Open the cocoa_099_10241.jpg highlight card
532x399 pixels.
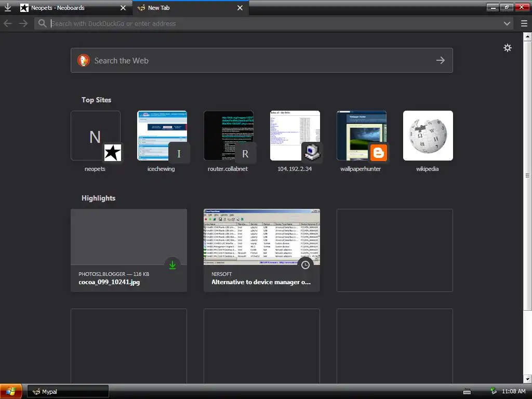click(x=129, y=250)
